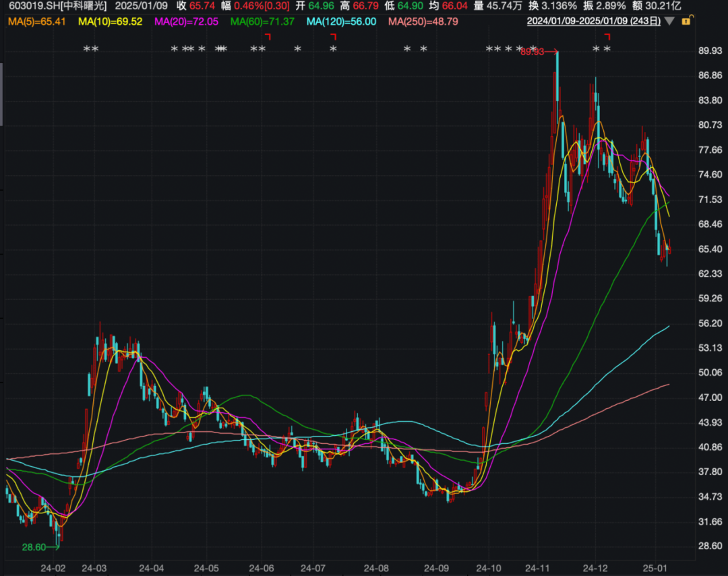This screenshot has height=576, width=728.
Task: Click the magenta MA(20)=72.05 label
Action: [186, 22]
